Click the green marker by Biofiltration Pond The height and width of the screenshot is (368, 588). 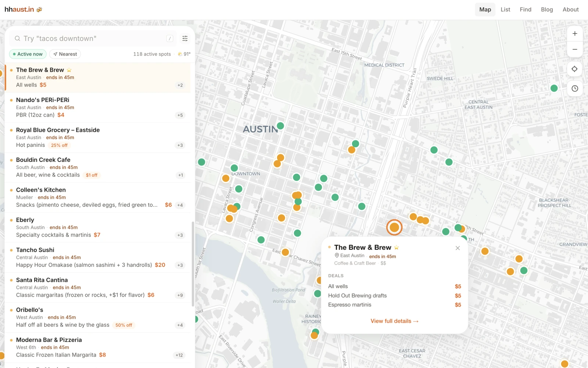318,293
